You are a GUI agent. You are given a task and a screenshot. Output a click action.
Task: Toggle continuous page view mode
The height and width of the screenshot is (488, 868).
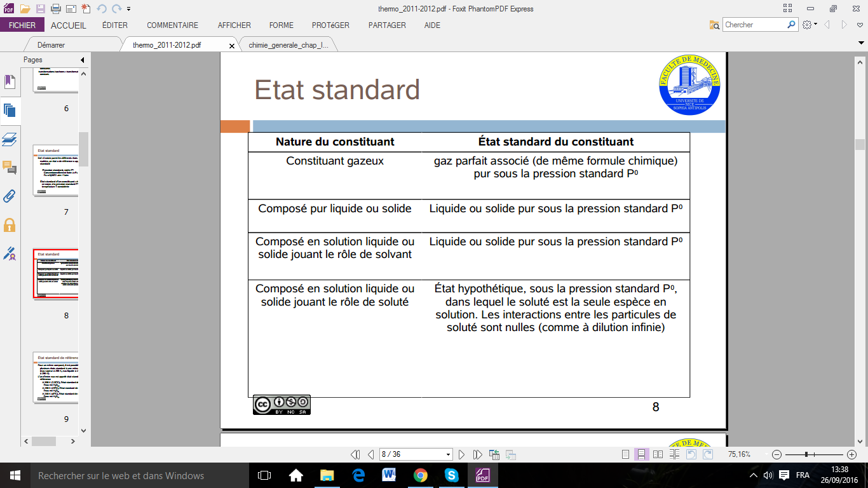tap(642, 454)
